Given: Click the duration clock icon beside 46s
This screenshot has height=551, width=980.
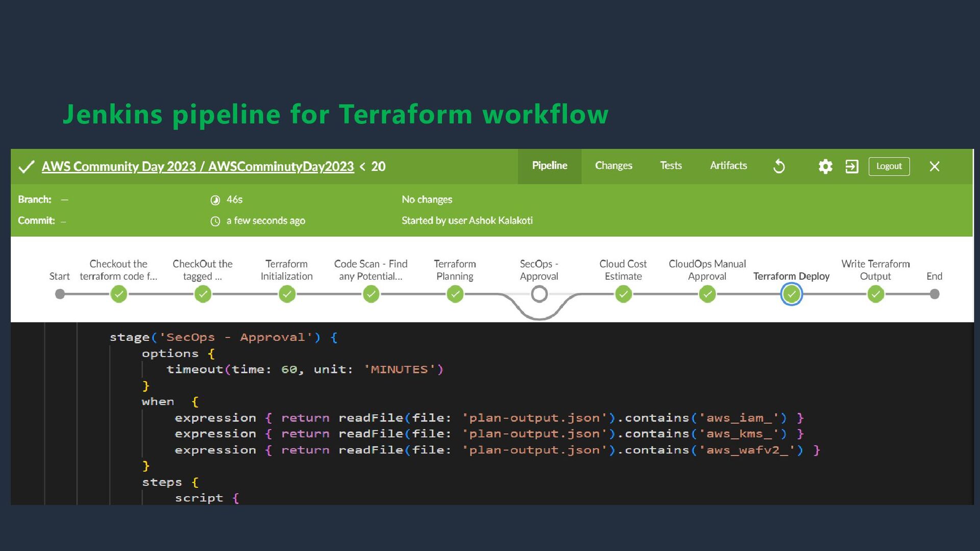Looking at the screenshot, I should (x=215, y=200).
